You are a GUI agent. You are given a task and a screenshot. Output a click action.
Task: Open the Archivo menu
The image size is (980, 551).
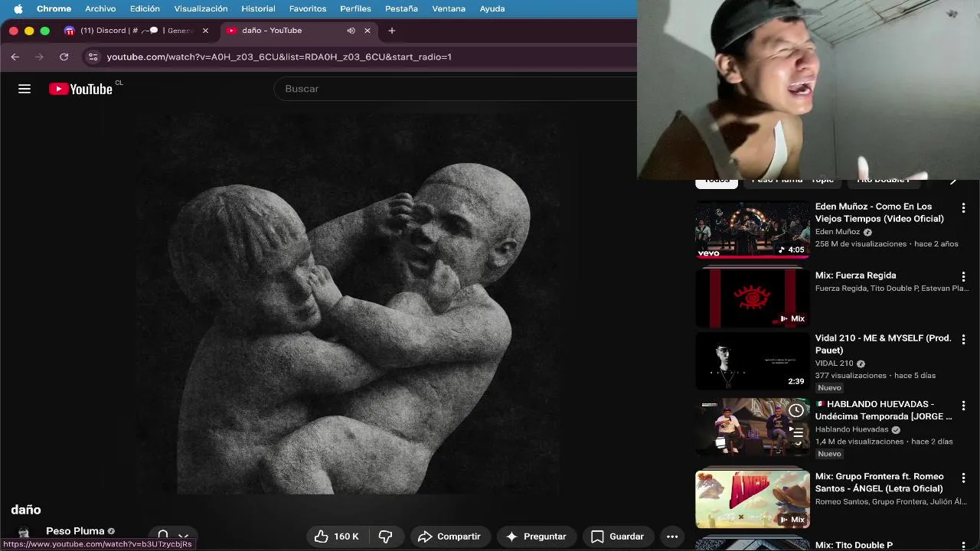100,8
